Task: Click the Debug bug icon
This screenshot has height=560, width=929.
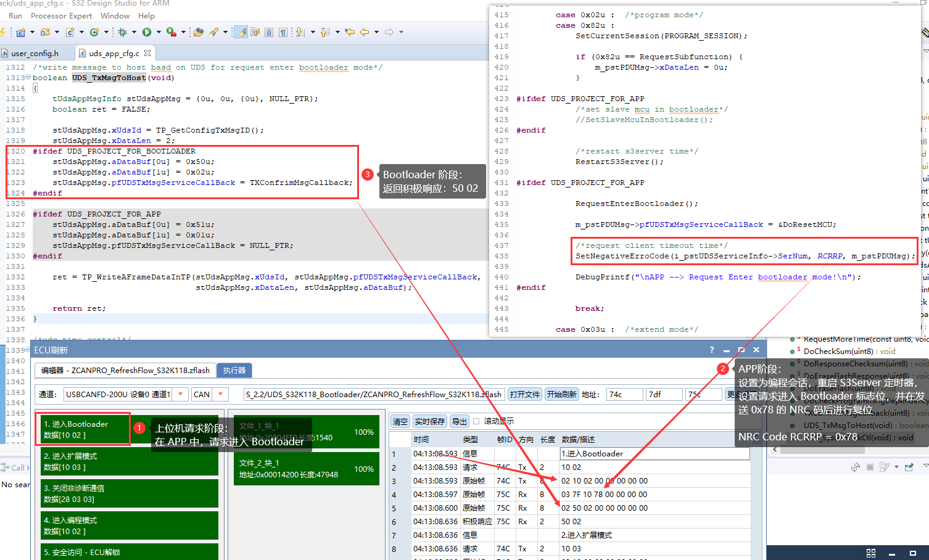Action: (x=122, y=32)
